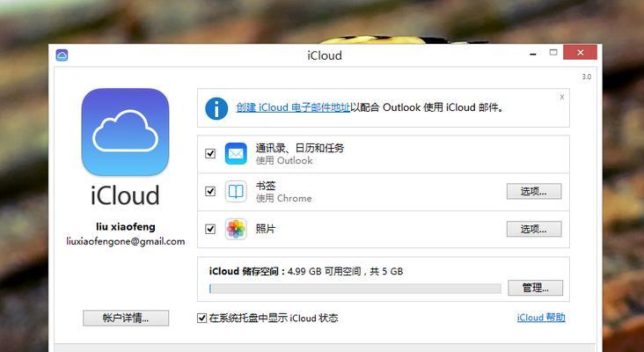Open 选项... for 照片 photos
This screenshot has height=352, width=644.
(x=534, y=229)
